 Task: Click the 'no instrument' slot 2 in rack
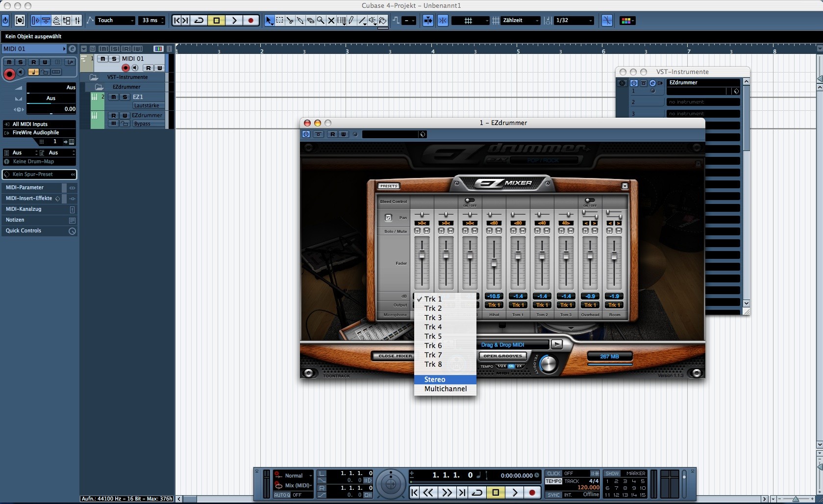click(703, 102)
